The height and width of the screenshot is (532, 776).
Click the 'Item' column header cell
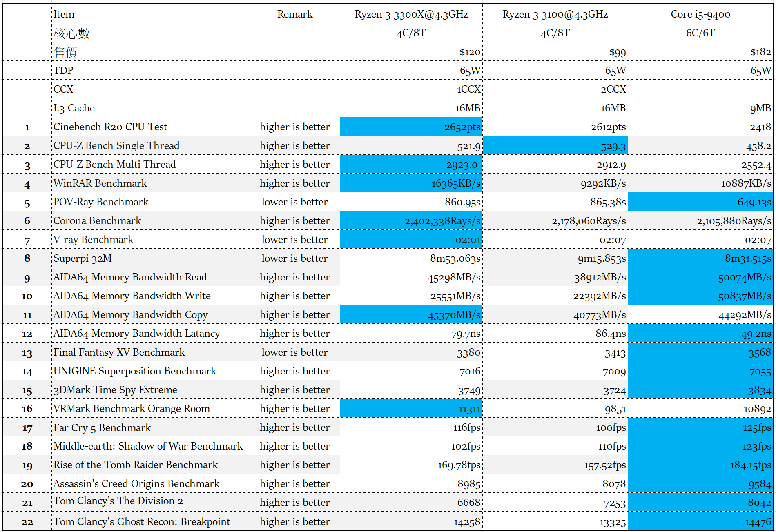[x=151, y=14]
